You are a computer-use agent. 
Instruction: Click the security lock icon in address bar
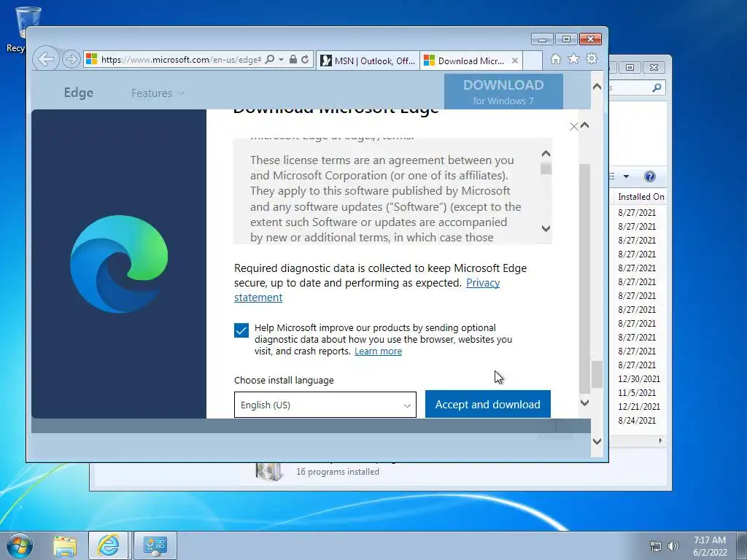point(293,60)
